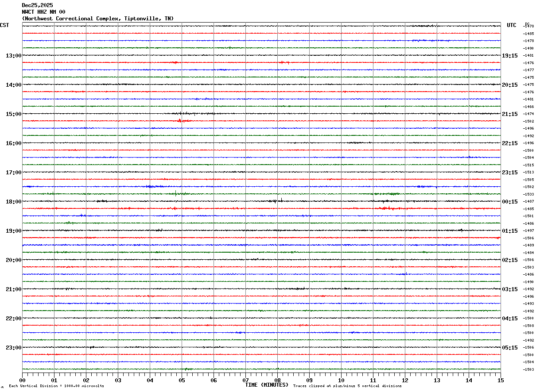Screen dimensions: 536x392
Task: Click the DC offset value -1515
Action: point(528,165)
